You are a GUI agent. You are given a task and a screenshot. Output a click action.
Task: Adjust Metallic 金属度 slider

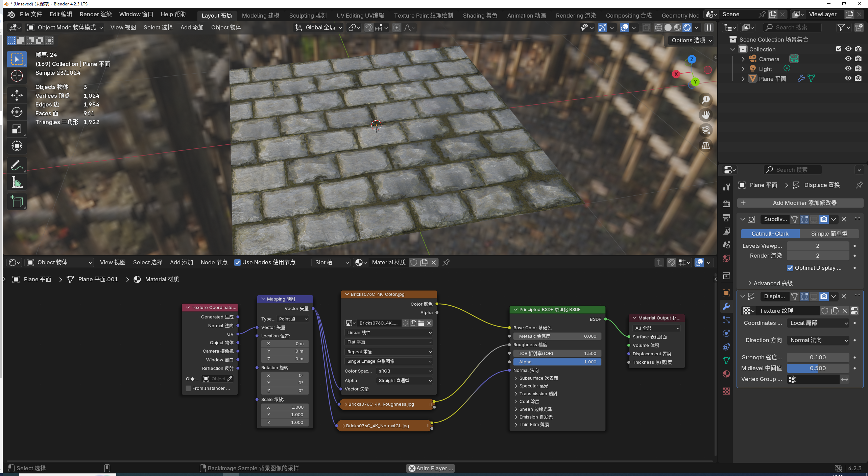click(x=557, y=336)
